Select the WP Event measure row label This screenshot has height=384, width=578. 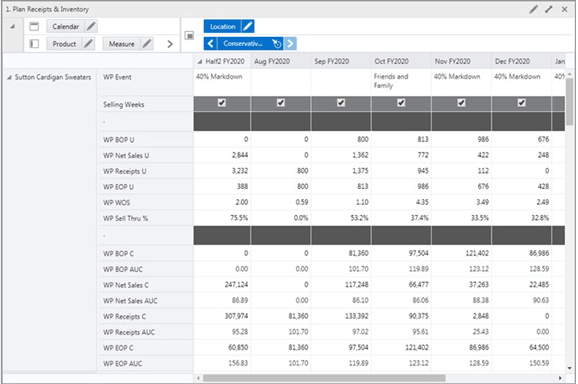[x=117, y=77]
